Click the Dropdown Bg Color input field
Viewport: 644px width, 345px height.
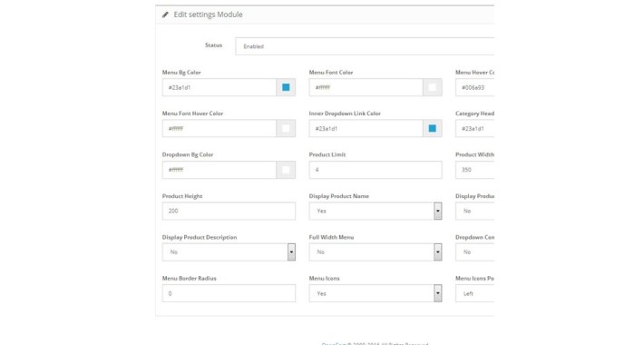(219, 170)
